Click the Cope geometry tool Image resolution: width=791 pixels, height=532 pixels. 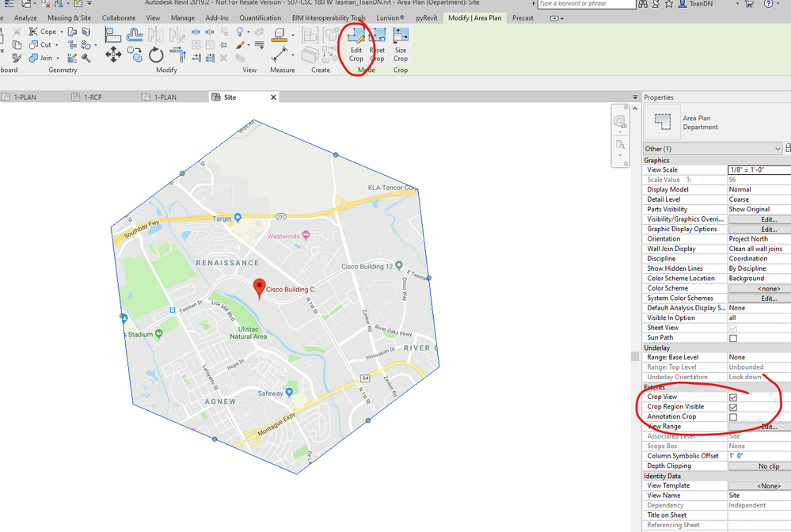point(43,31)
